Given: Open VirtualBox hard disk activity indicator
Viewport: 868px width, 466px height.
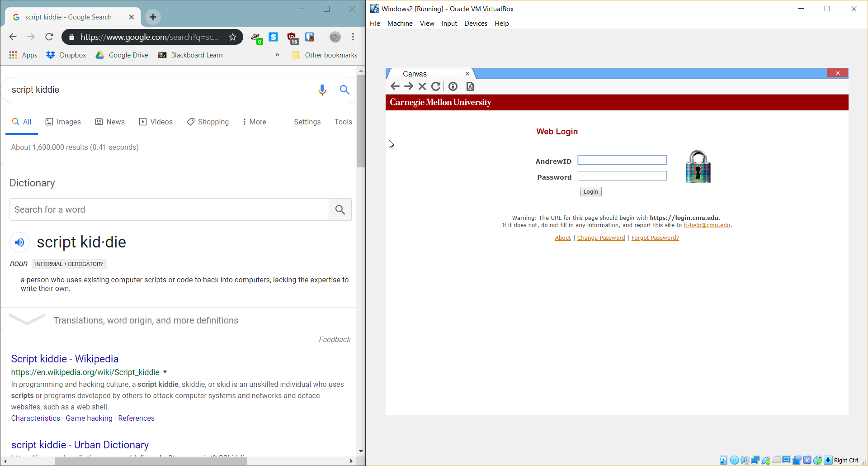Looking at the screenshot, I should (x=723, y=460).
